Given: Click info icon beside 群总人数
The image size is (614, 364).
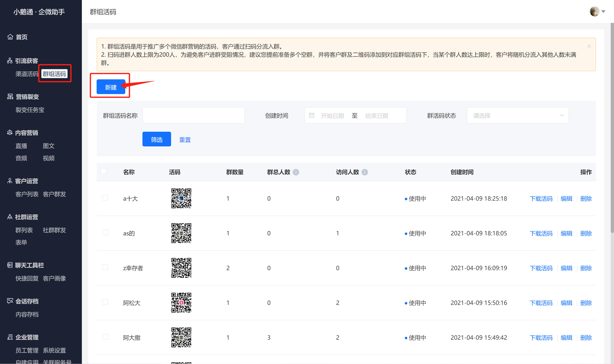Looking at the screenshot, I should (x=296, y=172).
